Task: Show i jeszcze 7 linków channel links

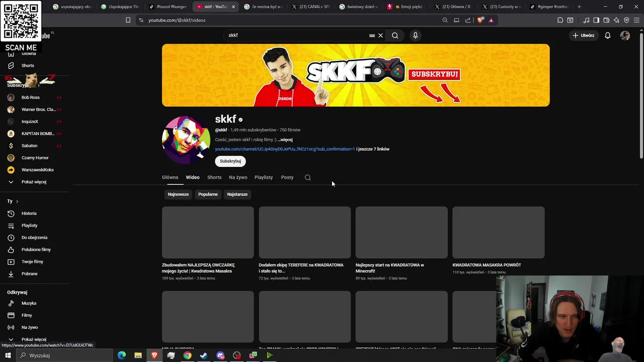Action: (373, 149)
